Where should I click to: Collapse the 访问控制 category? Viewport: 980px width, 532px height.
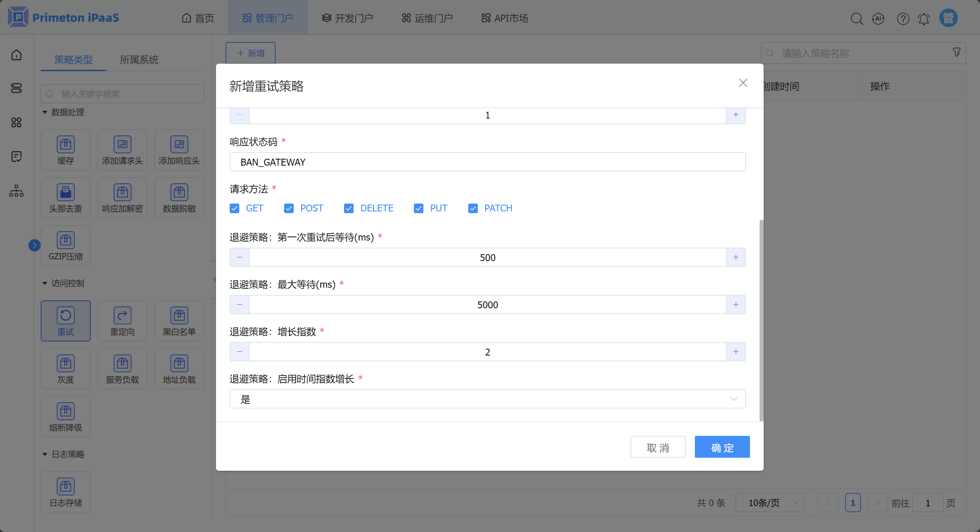[45, 283]
